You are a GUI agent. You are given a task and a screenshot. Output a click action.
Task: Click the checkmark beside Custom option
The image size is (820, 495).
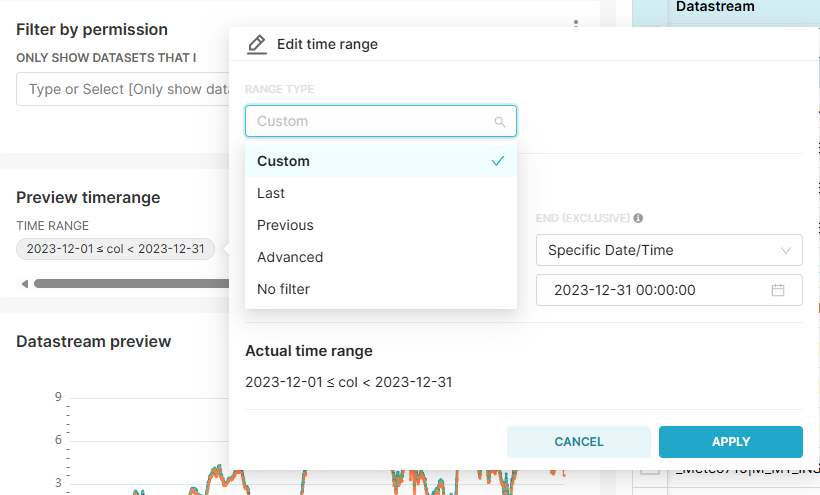[x=498, y=161]
